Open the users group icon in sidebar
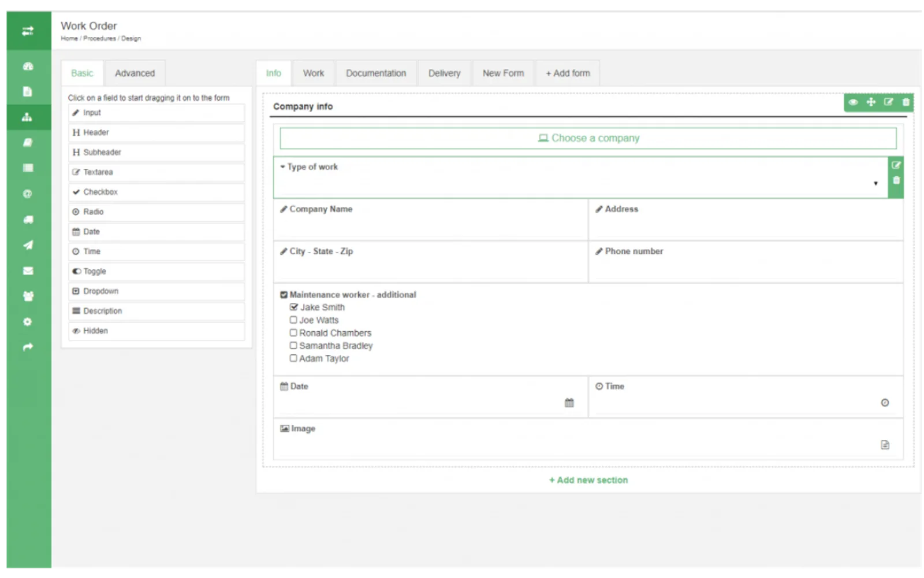 click(x=28, y=297)
